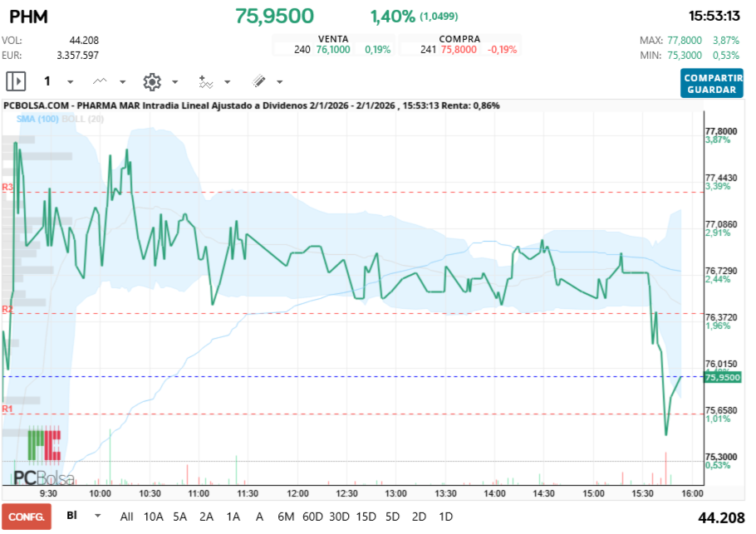Click the Compartir Guardar button

(712, 83)
